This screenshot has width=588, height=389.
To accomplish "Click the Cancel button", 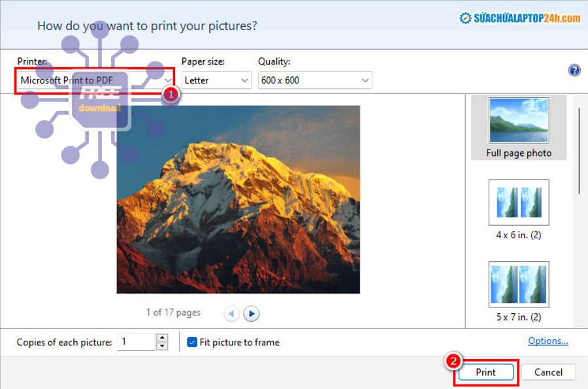I will pyautogui.click(x=548, y=372).
